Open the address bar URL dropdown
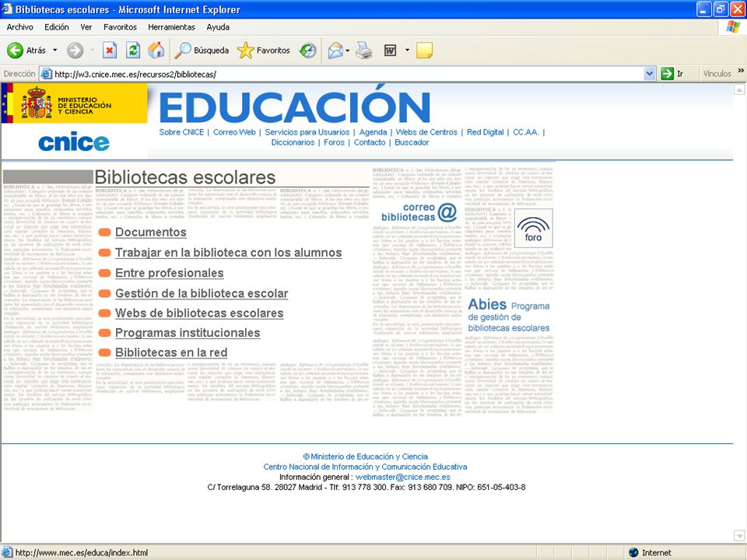 click(x=649, y=74)
